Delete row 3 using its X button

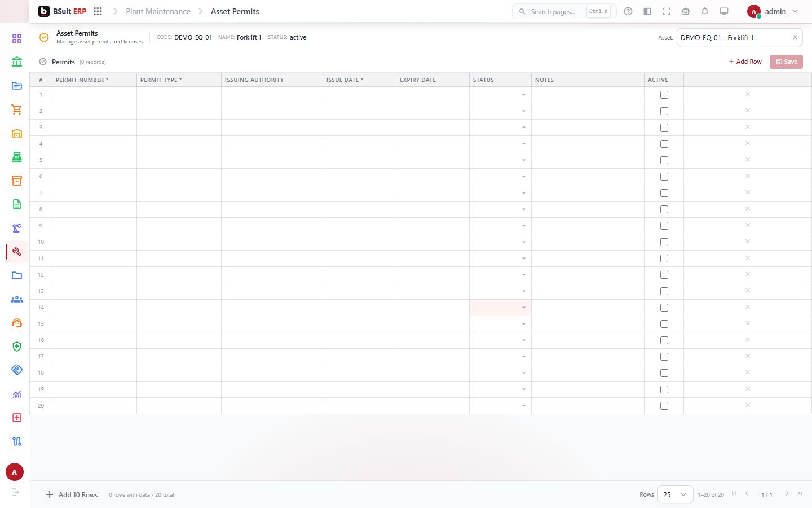click(x=748, y=127)
